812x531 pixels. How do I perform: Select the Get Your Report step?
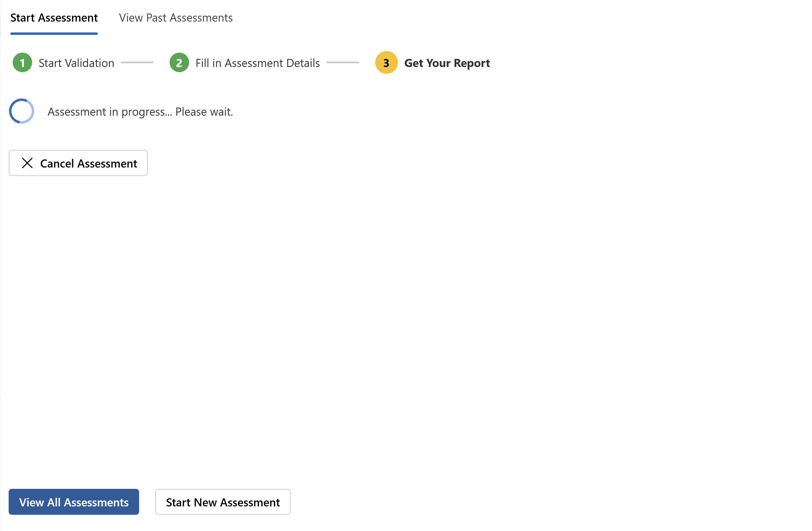pos(447,63)
